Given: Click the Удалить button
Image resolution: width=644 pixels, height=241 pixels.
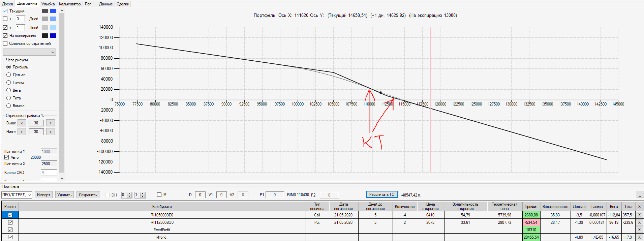Looking at the screenshot, I should click(64, 195).
